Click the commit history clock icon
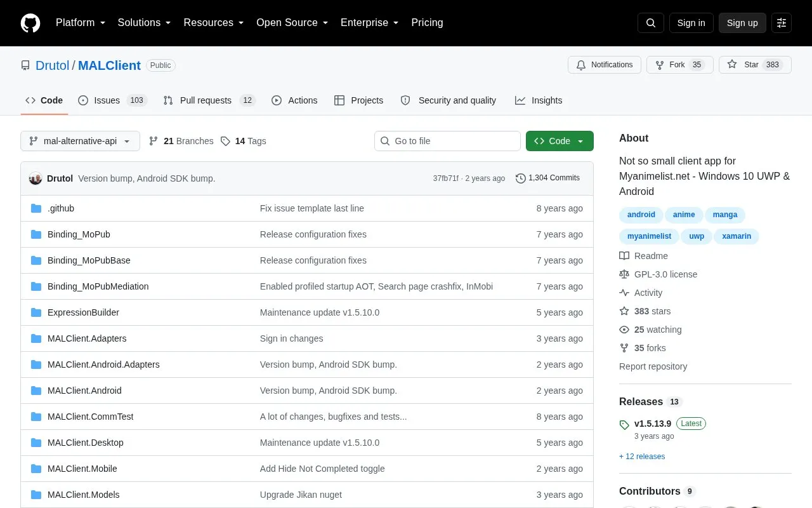The image size is (812, 508). (x=521, y=178)
